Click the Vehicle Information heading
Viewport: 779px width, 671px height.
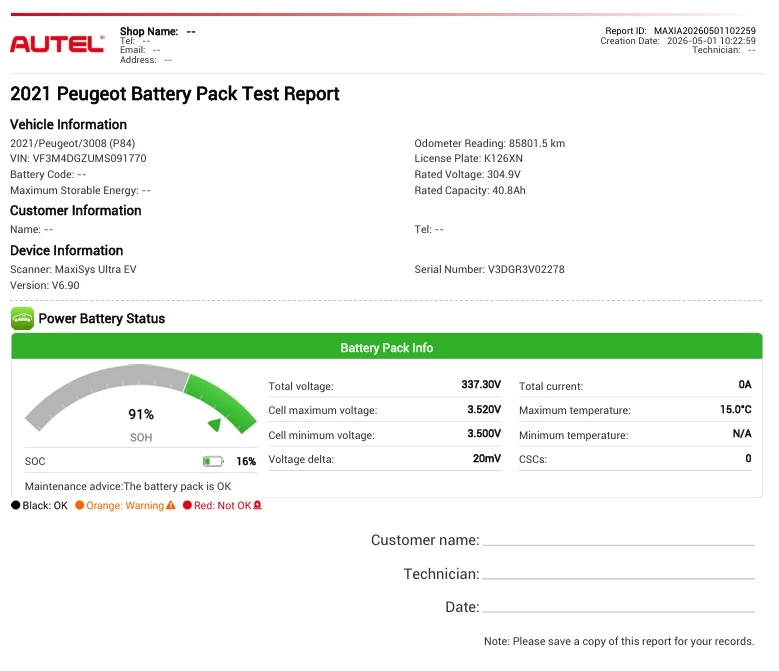coord(69,124)
